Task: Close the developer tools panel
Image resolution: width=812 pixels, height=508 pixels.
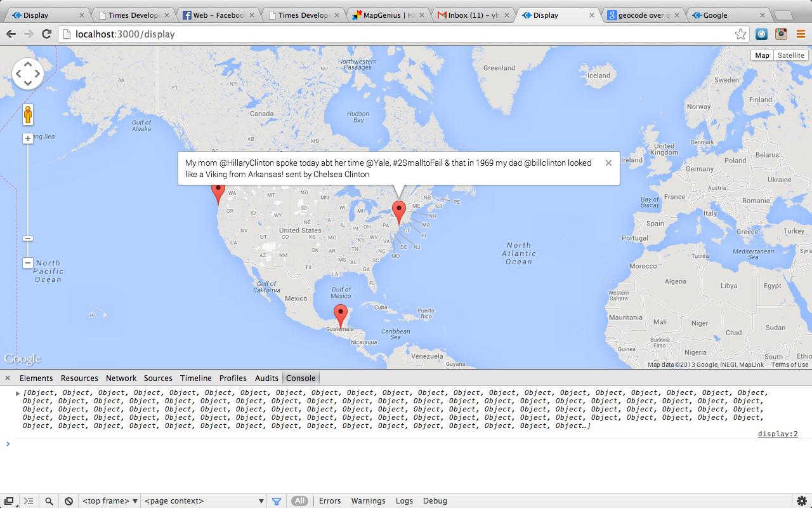Action: point(8,378)
